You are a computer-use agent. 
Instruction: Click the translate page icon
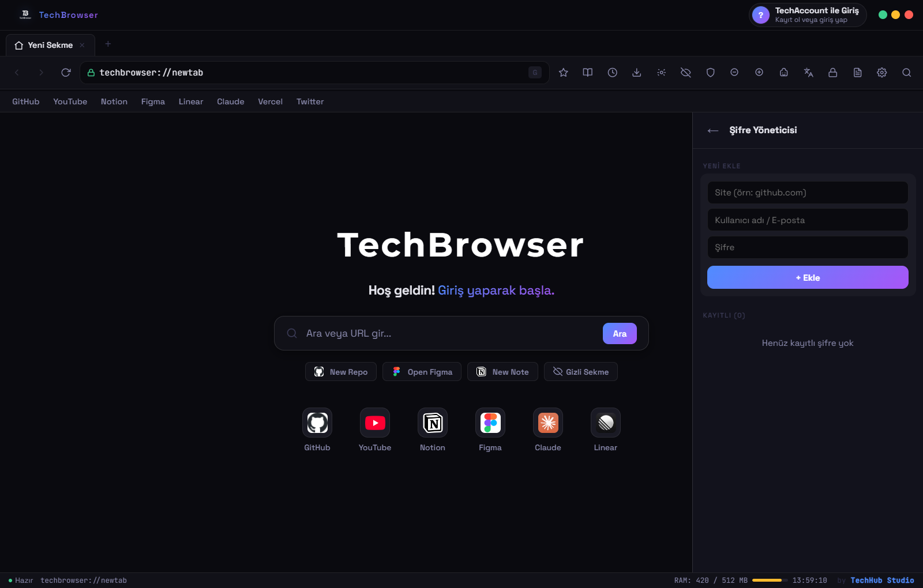click(x=809, y=73)
